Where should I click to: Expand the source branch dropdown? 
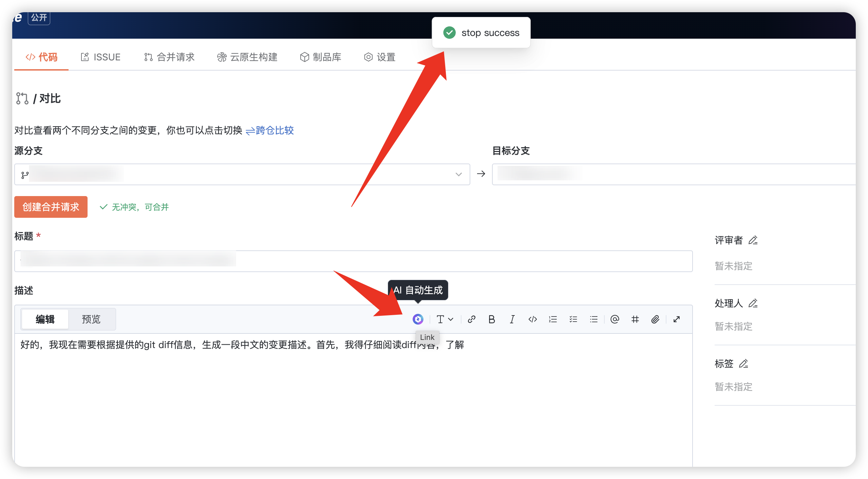pyautogui.click(x=458, y=174)
